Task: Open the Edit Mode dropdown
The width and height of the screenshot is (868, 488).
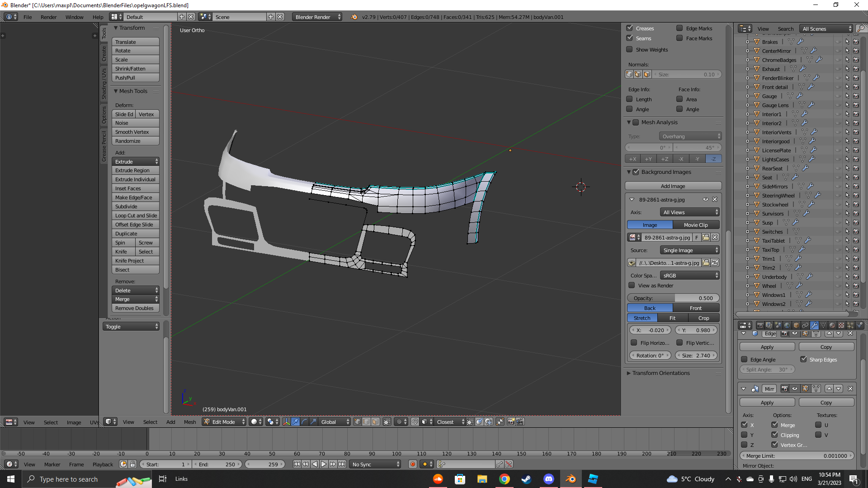Action: 224,422
